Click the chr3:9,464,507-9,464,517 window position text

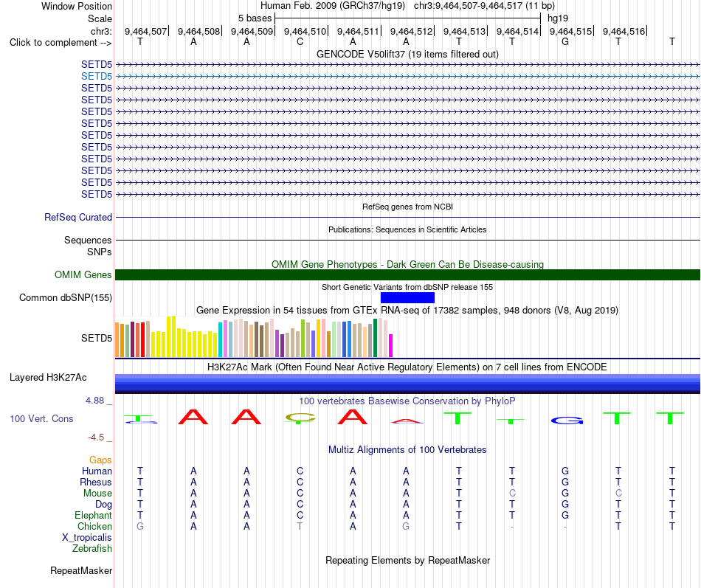(x=485, y=6)
